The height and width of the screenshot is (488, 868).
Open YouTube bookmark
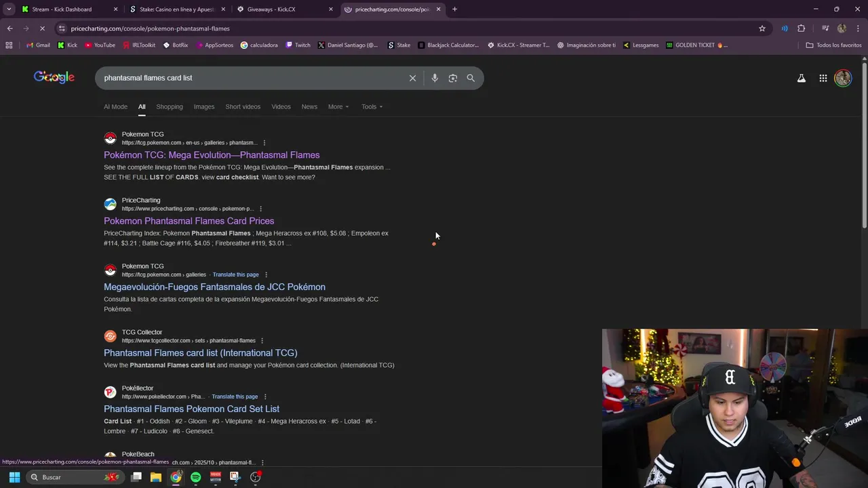pyautogui.click(x=100, y=45)
